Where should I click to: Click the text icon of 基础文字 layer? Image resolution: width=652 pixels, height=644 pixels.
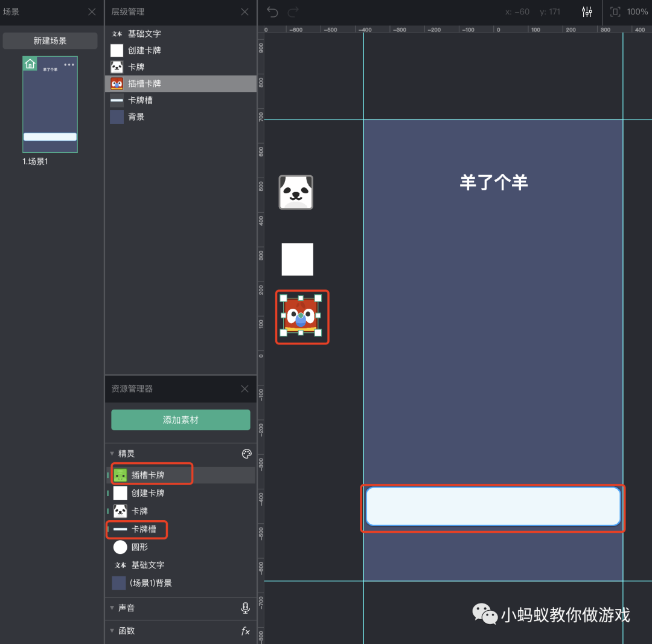click(117, 34)
